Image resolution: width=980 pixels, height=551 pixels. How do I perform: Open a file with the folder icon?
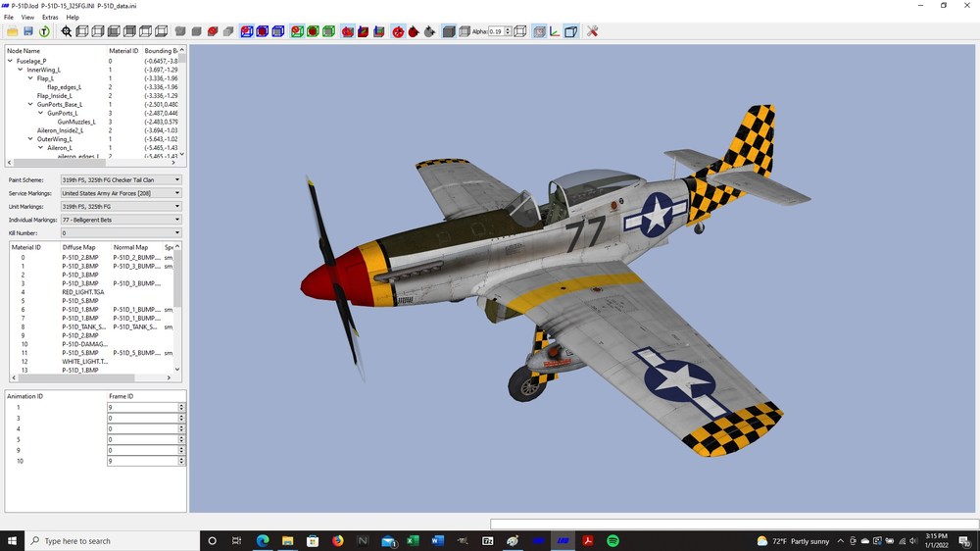coord(13,31)
